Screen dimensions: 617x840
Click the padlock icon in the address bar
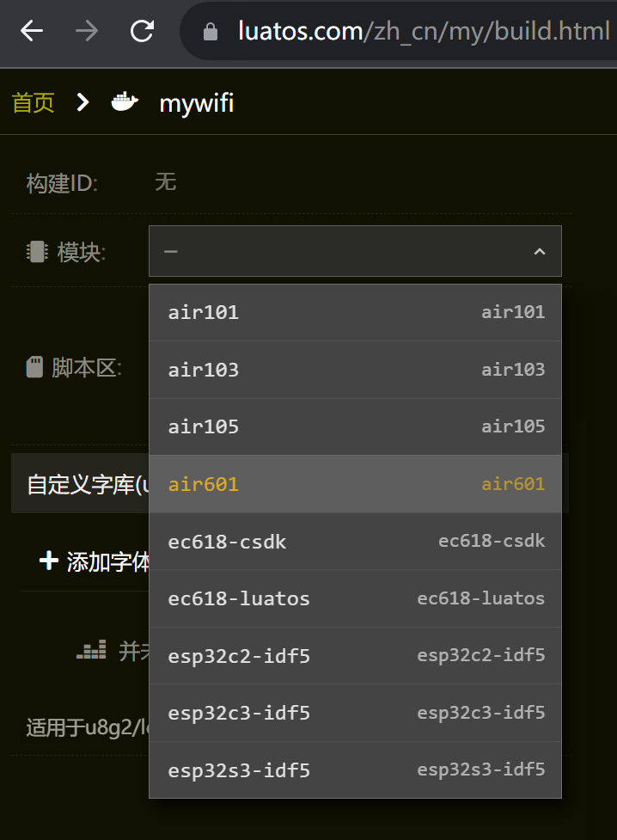pos(211,31)
